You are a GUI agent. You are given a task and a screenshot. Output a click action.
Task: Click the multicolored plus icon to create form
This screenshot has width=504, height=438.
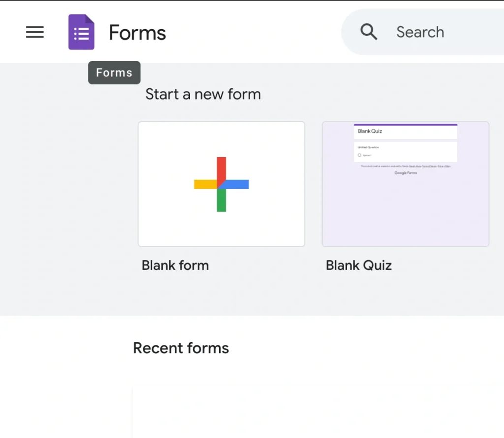pos(221,184)
